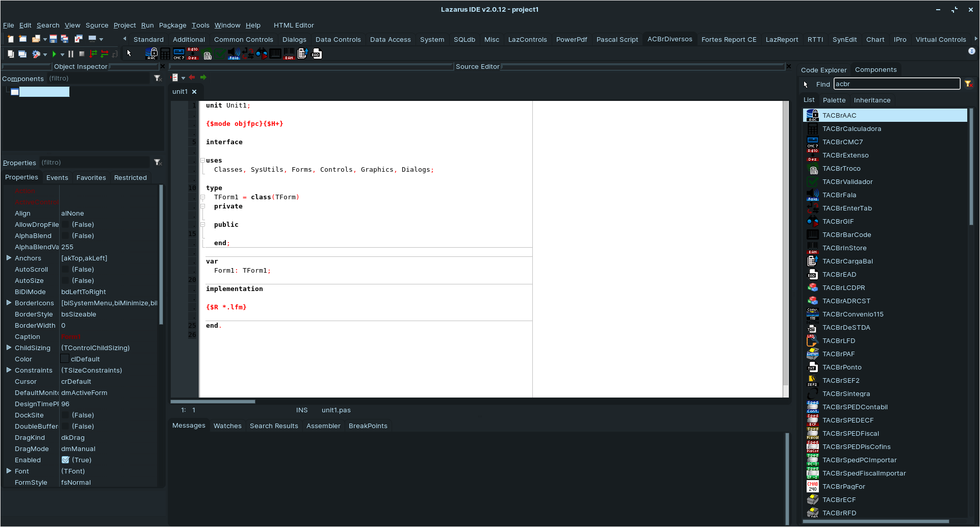Pick the ACBrInStore EAN palette icon
980x527 pixels.
coord(289,54)
